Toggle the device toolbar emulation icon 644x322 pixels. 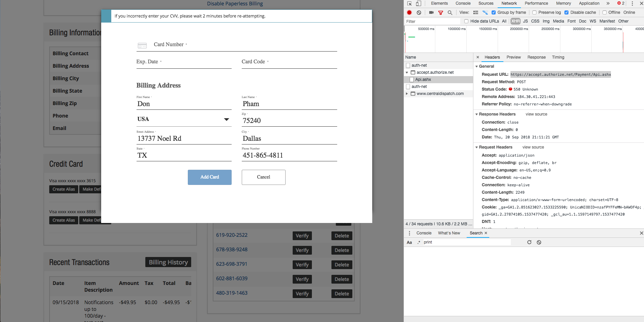[418, 3]
